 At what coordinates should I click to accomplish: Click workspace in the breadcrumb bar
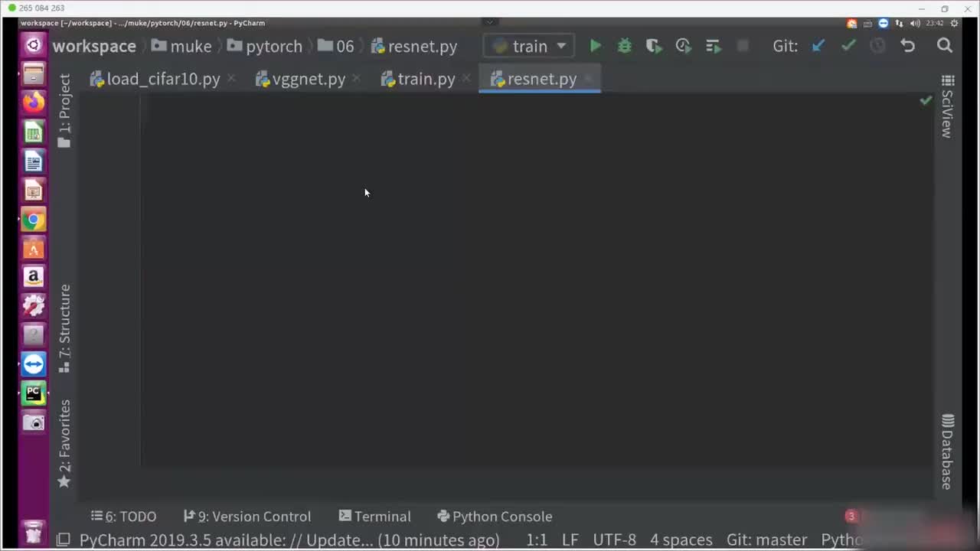(94, 46)
